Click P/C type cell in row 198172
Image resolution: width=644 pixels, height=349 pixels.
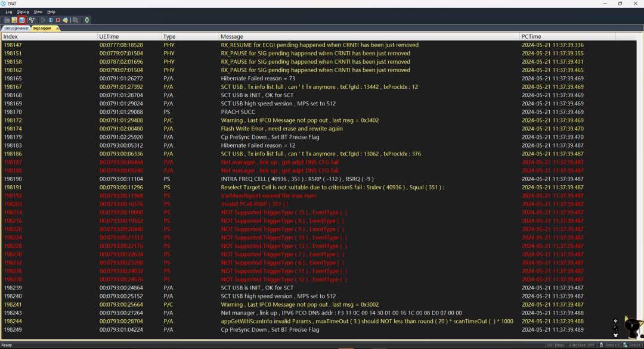coord(168,120)
